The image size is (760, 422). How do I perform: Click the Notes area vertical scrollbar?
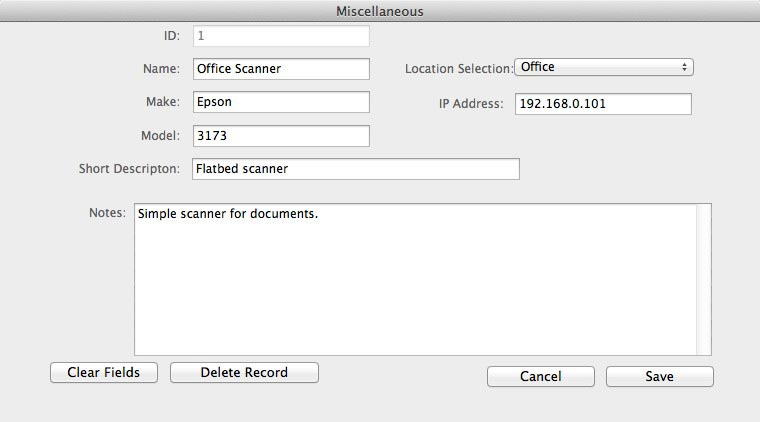coord(704,280)
